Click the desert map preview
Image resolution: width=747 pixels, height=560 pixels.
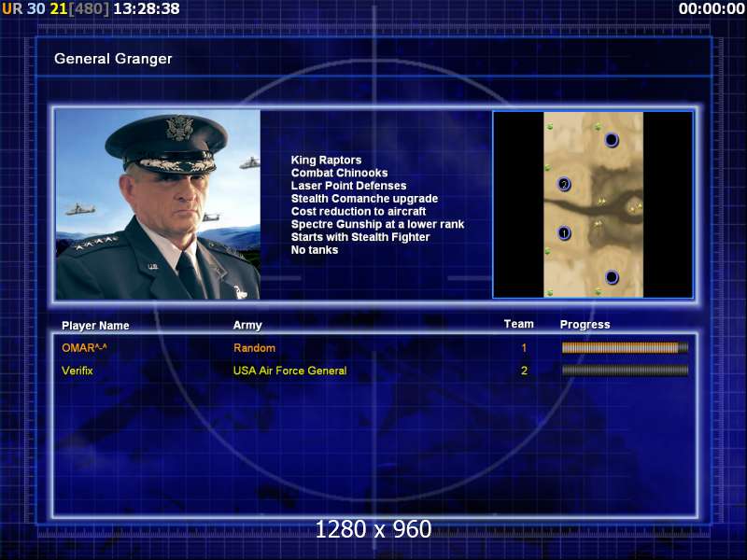click(593, 204)
